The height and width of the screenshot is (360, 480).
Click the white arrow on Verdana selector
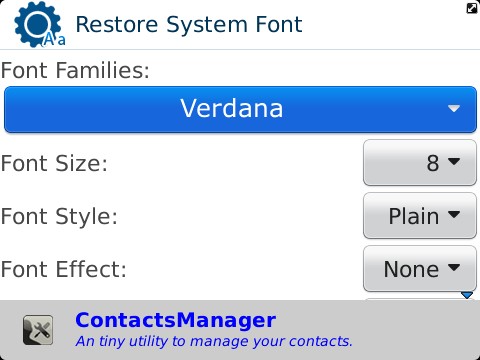pyautogui.click(x=454, y=108)
